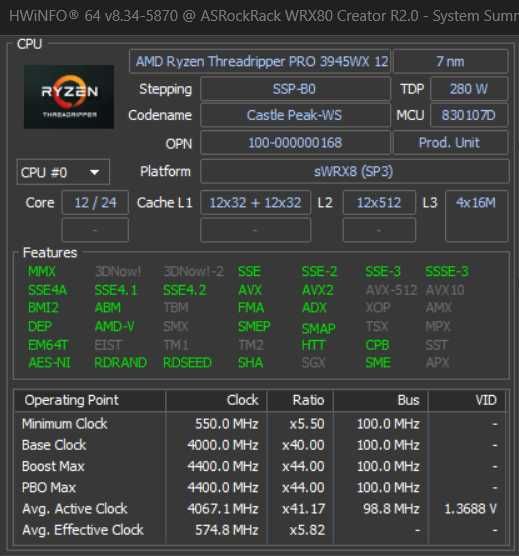The width and height of the screenshot is (519, 556).
Task: Select the Avg. Effective Clock row
Action: tap(260, 530)
